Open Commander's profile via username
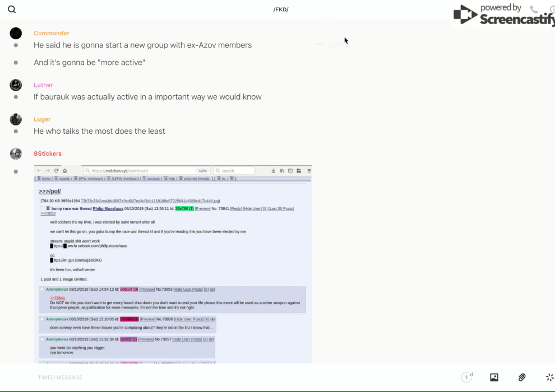Viewport: 555px width, 392px height. tap(52, 34)
